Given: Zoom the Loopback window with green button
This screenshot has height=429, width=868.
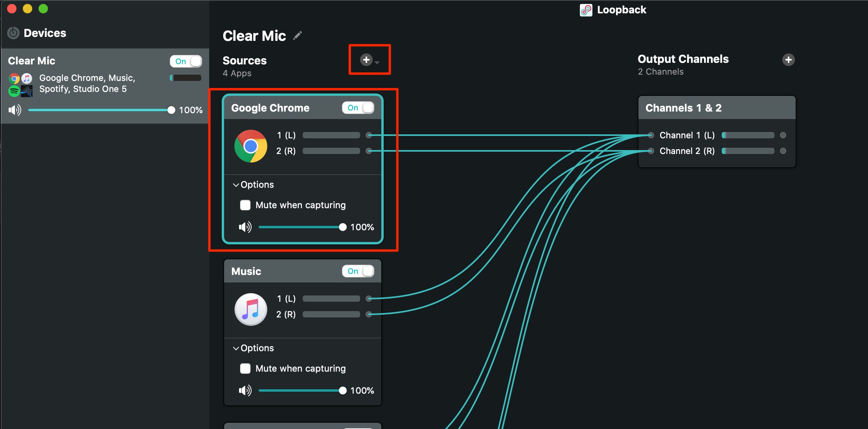Looking at the screenshot, I should tap(43, 9).
